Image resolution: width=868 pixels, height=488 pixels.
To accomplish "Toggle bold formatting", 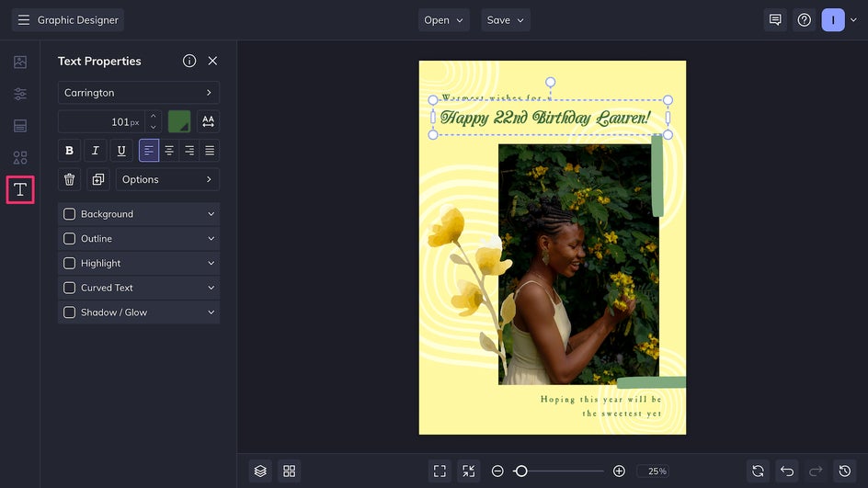I will click(x=69, y=151).
